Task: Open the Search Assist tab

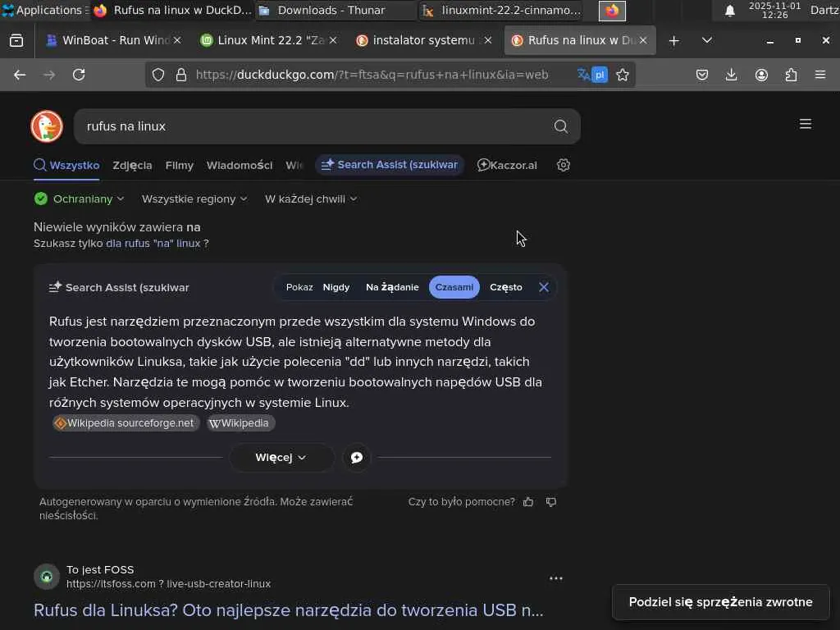Action: click(390, 165)
